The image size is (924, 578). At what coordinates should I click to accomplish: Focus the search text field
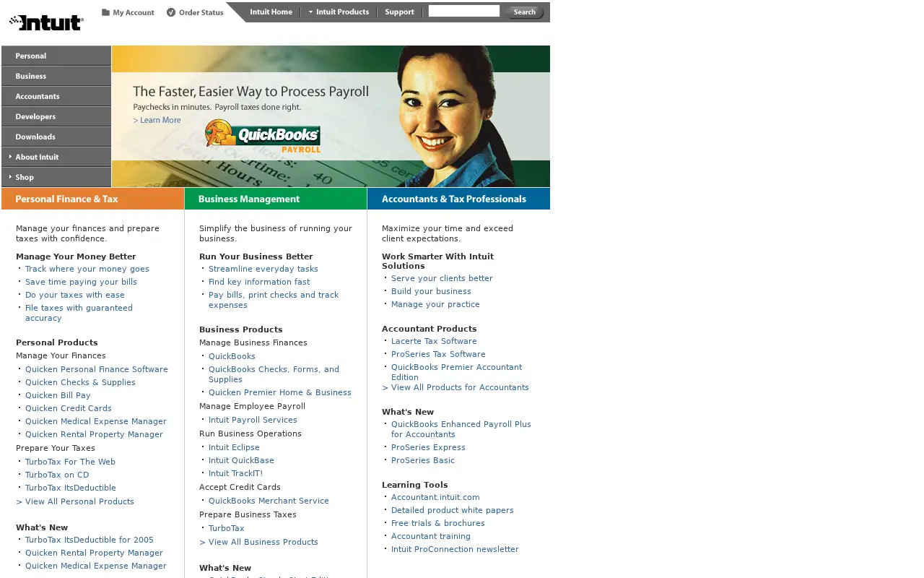pyautogui.click(x=463, y=11)
